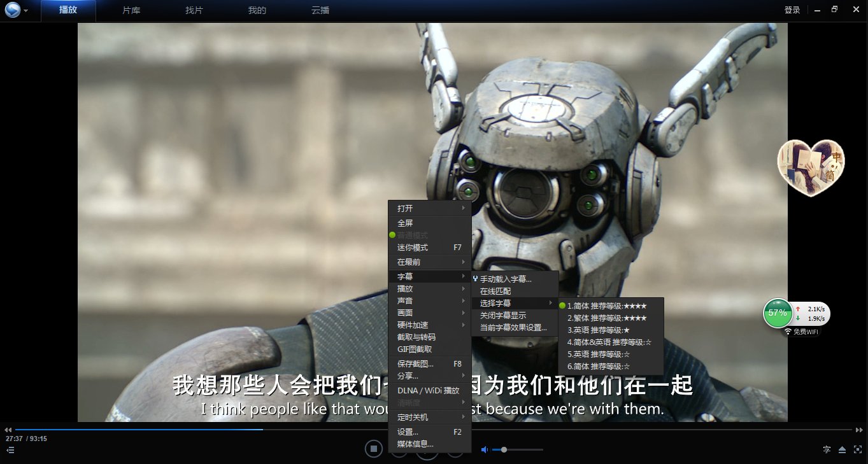Screen dimensions: 868x464
Task: Choose subtitle 4.简体&英语
Action: [609, 342]
